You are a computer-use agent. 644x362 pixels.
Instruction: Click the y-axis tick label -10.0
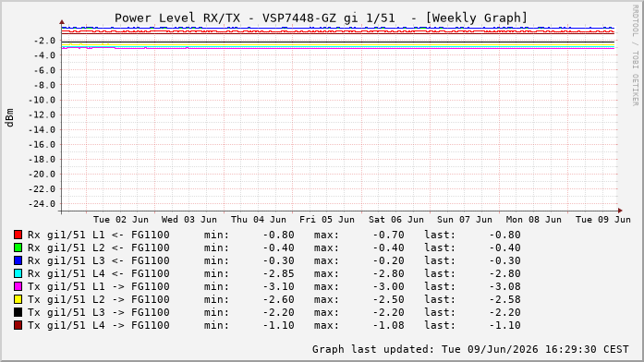42,100
